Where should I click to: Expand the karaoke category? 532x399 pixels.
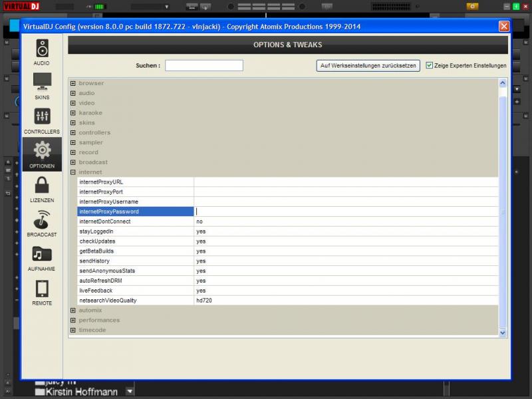point(73,112)
